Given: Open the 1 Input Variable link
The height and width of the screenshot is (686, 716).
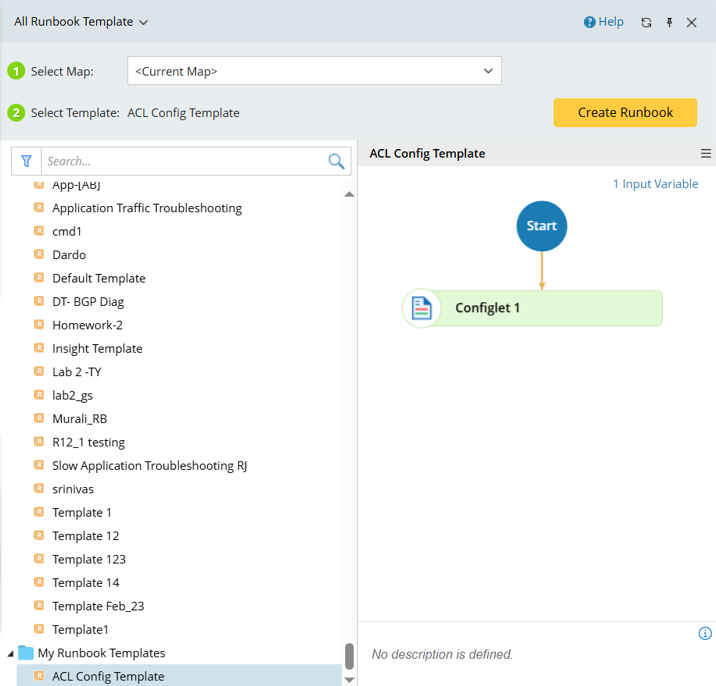Looking at the screenshot, I should [655, 184].
